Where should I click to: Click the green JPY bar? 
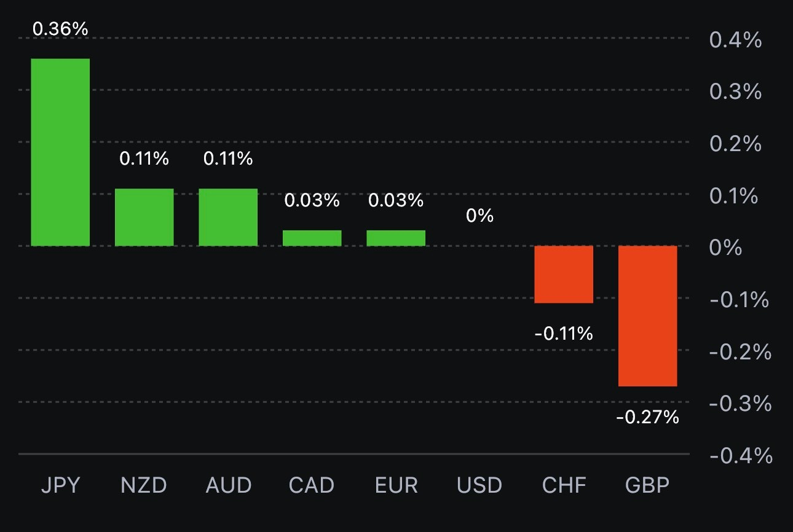click(x=60, y=152)
